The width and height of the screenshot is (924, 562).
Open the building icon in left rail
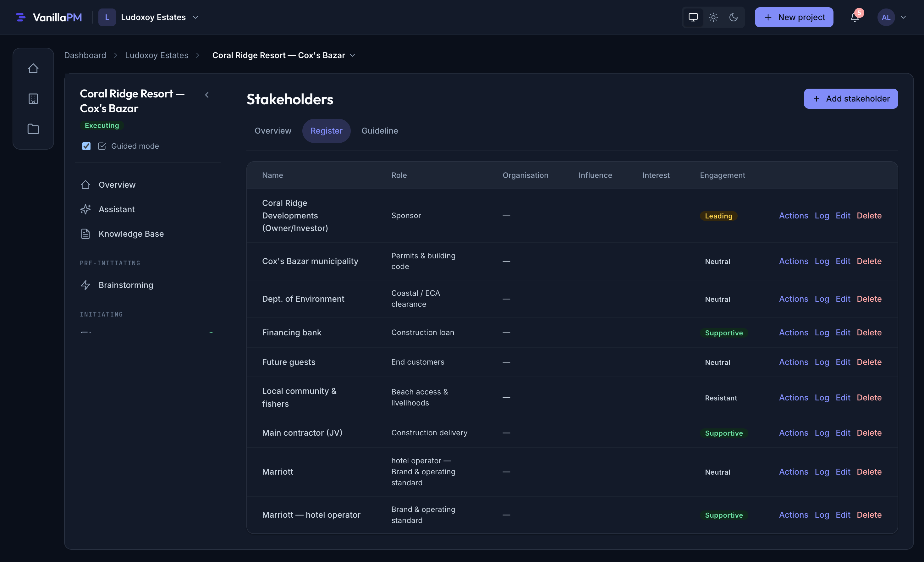[33, 99]
